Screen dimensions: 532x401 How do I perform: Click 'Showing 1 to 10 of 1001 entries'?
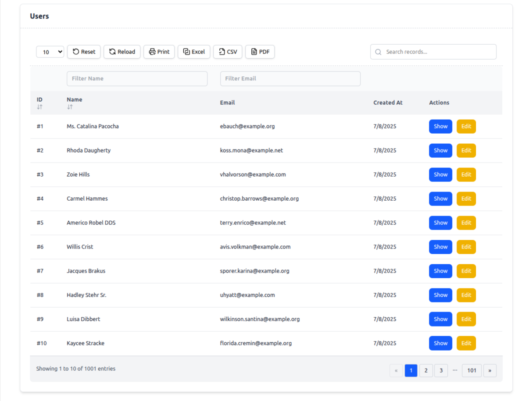pos(76,369)
